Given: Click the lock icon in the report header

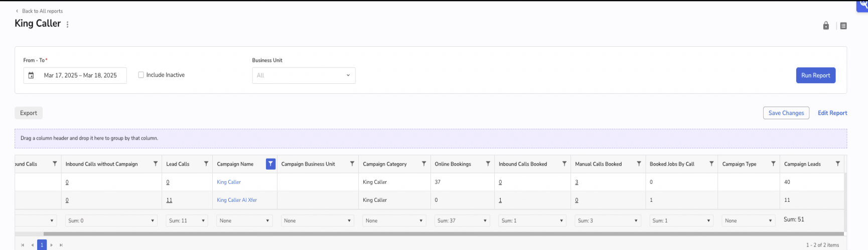Looking at the screenshot, I should pos(826,26).
